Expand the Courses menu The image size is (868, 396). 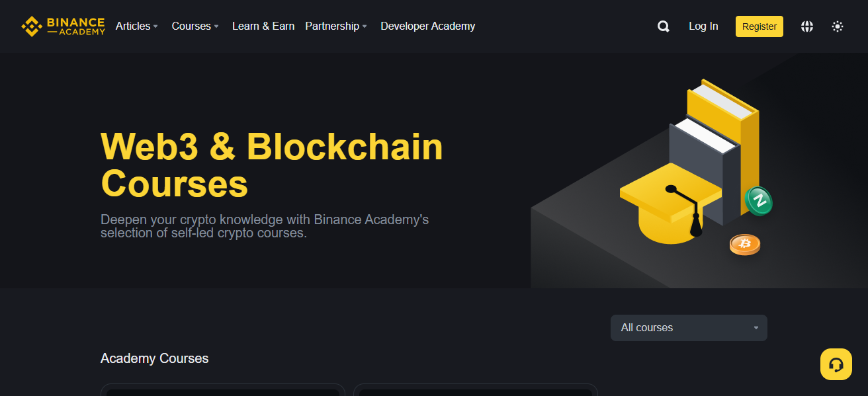[x=195, y=26]
